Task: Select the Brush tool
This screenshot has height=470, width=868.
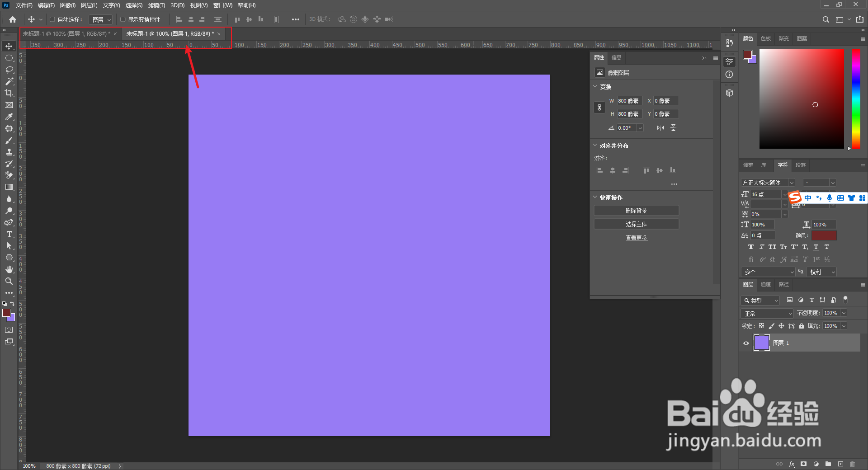Action: click(x=9, y=140)
